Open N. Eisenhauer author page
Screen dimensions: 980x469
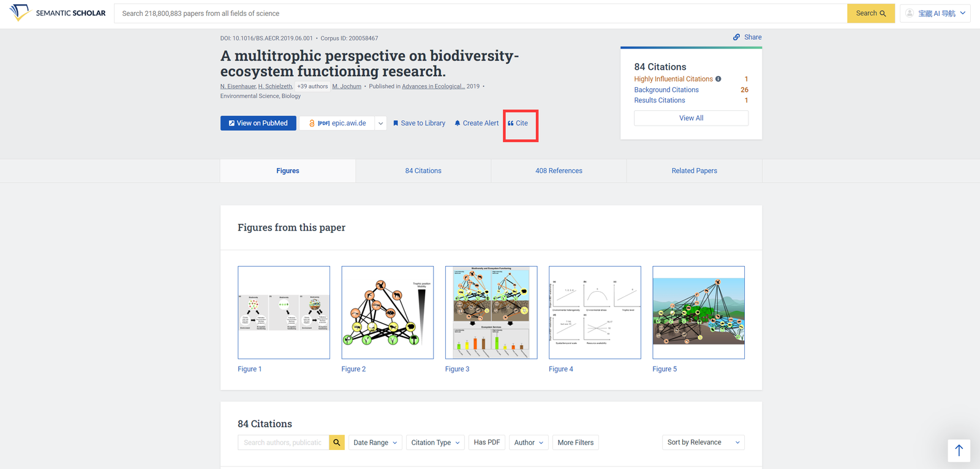(x=238, y=86)
